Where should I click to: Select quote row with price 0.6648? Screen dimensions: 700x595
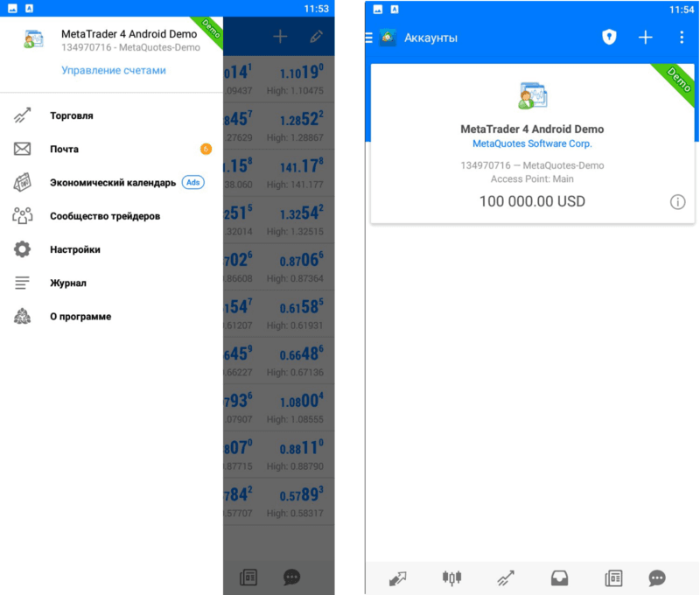279,360
